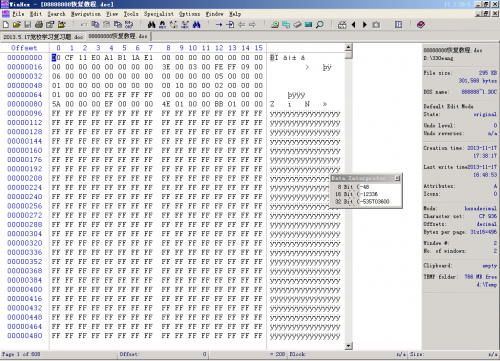The height and width of the screenshot is (361, 500).
Task: Click the black right-pointing arrow icon
Action: coord(365,25)
